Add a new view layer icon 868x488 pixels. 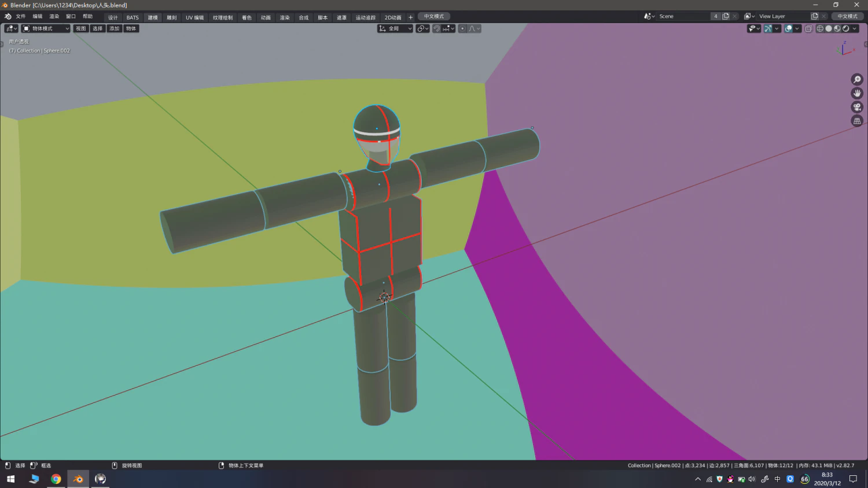pyautogui.click(x=815, y=16)
